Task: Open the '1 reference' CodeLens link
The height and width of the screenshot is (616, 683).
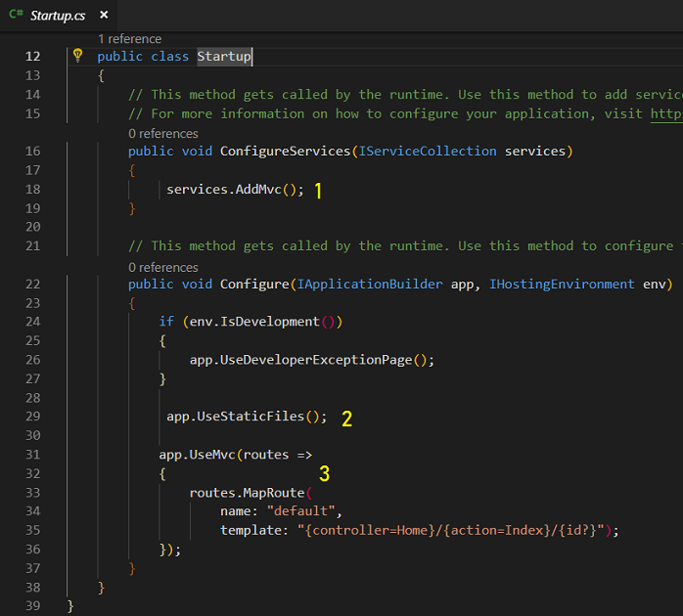Action: pyautogui.click(x=130, y=39)
